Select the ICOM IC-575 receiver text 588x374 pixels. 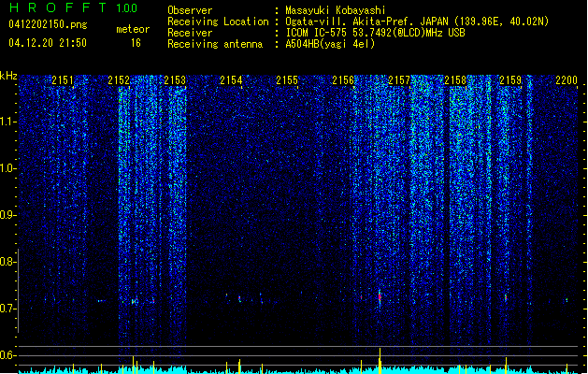pos(375,33)
